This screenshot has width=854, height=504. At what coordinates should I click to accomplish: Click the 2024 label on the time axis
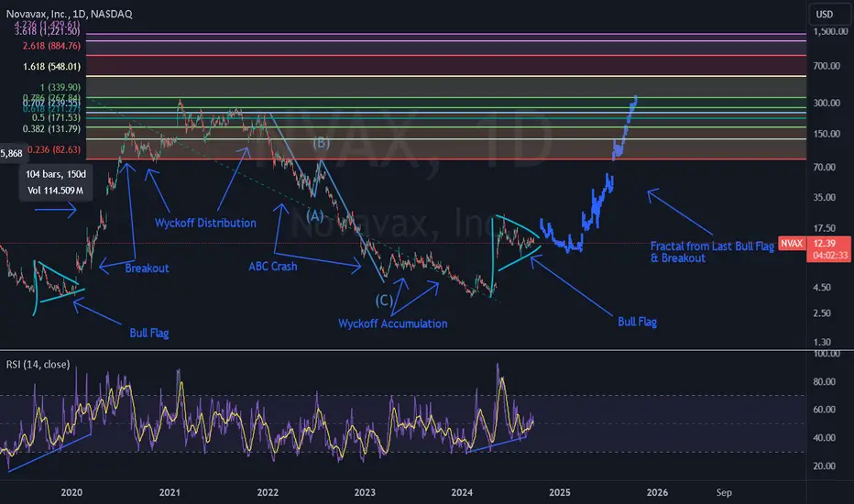(462, 493)
